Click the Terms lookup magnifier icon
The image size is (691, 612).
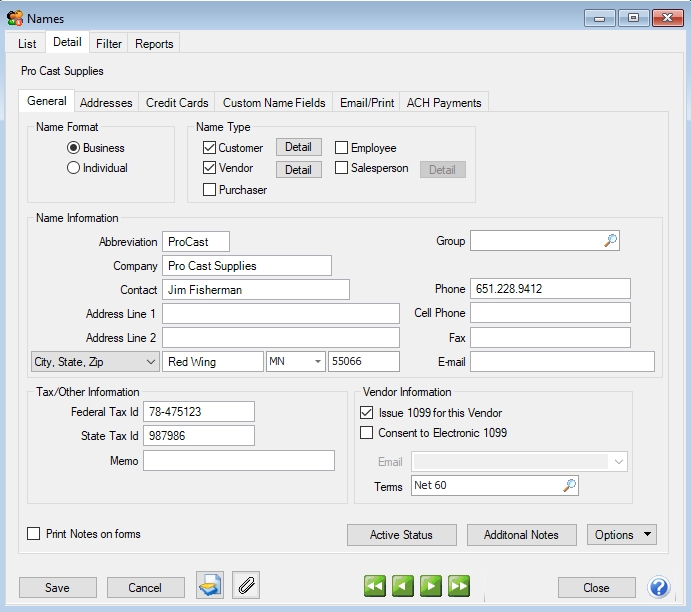pyautogui.click(x=569, y=485)
